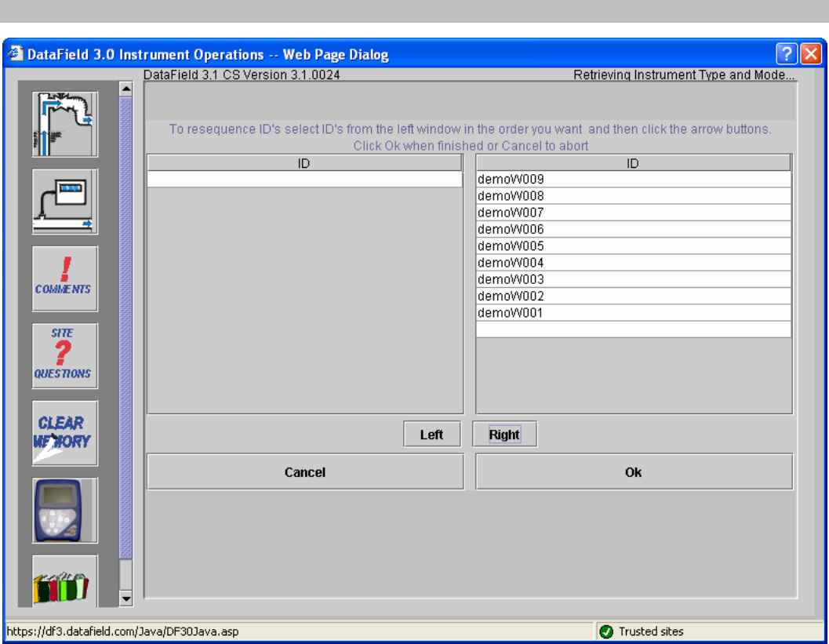Open the colored books library icon
The image size is (829, 644).
click(x=65, y=581)
